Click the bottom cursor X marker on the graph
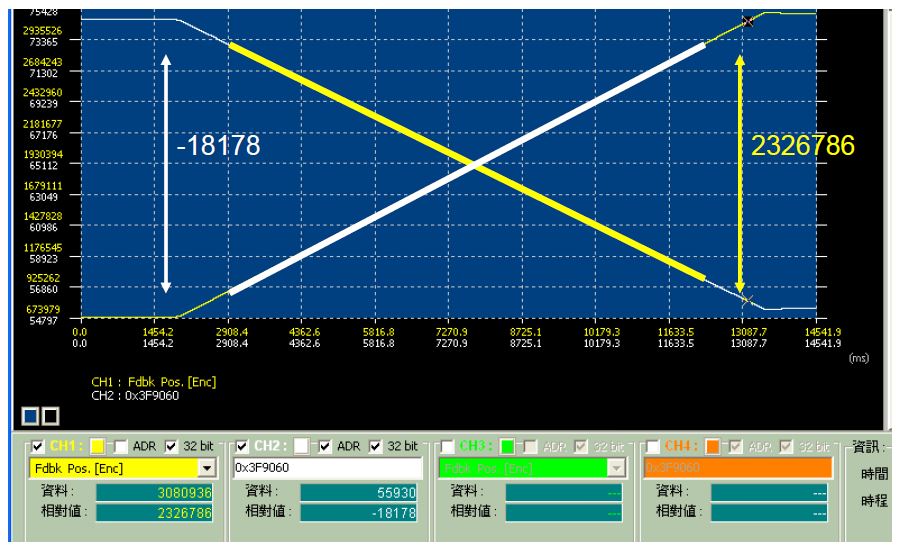The width and height of the screenshot is (902, 551). [x=746, y=298]
